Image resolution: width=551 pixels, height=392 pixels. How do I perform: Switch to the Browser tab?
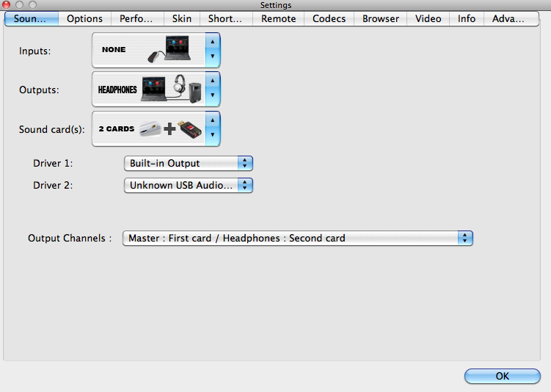(x=381, y=18)
